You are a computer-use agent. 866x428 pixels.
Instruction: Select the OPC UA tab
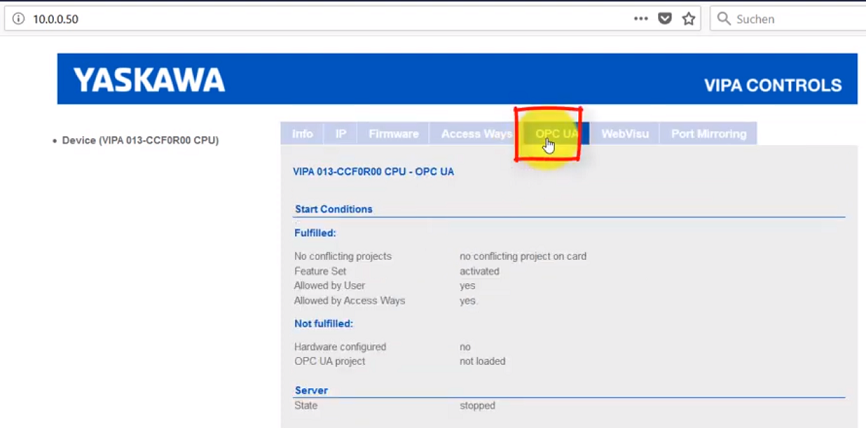pos(557,134)
